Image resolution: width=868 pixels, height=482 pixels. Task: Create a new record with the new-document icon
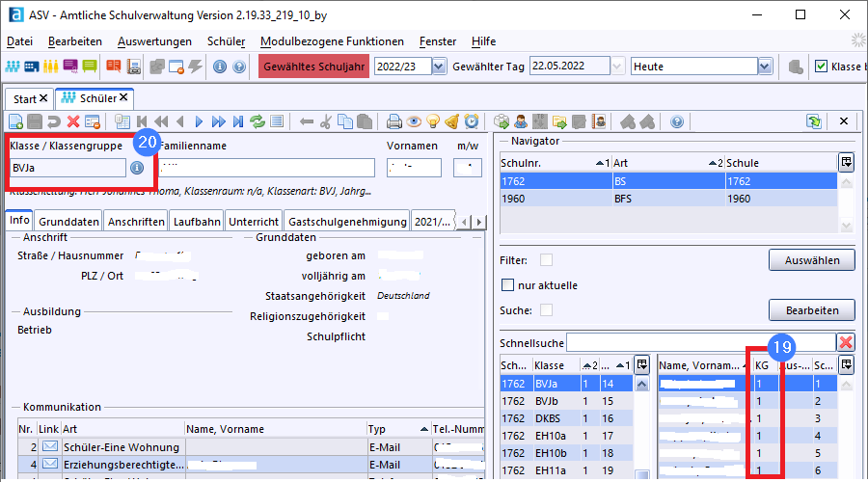(x=15, y=121)
